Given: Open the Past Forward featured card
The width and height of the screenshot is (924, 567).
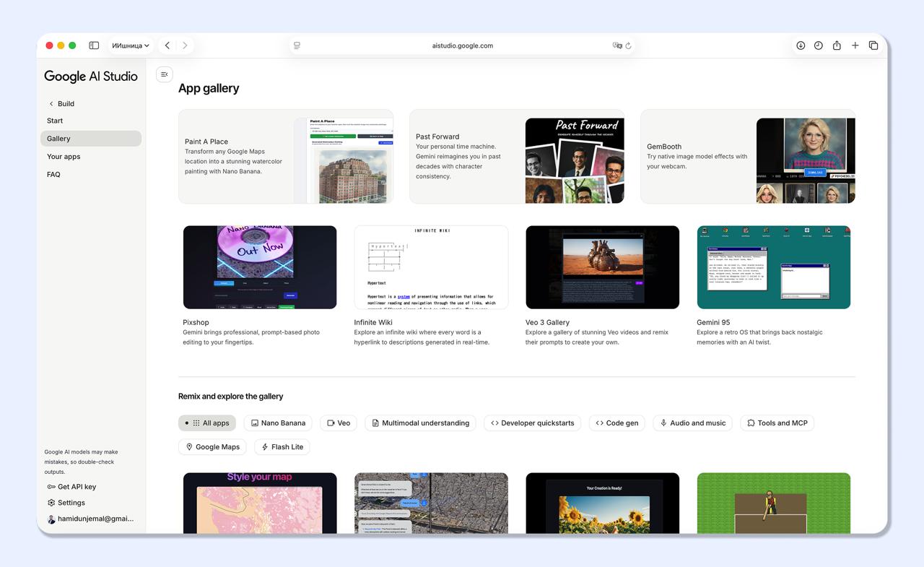Looking at the screenshot, I should click(517, 157).
